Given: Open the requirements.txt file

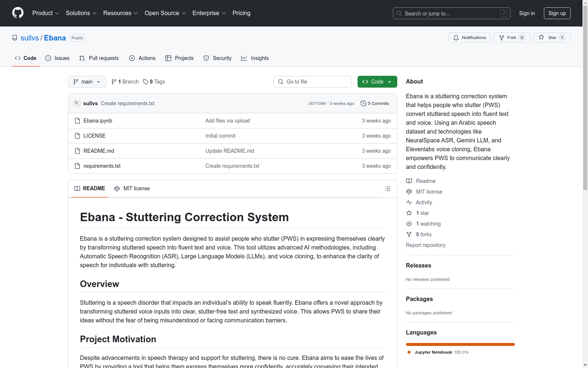Looking at the screenshot, I should (x=102, y=166).
